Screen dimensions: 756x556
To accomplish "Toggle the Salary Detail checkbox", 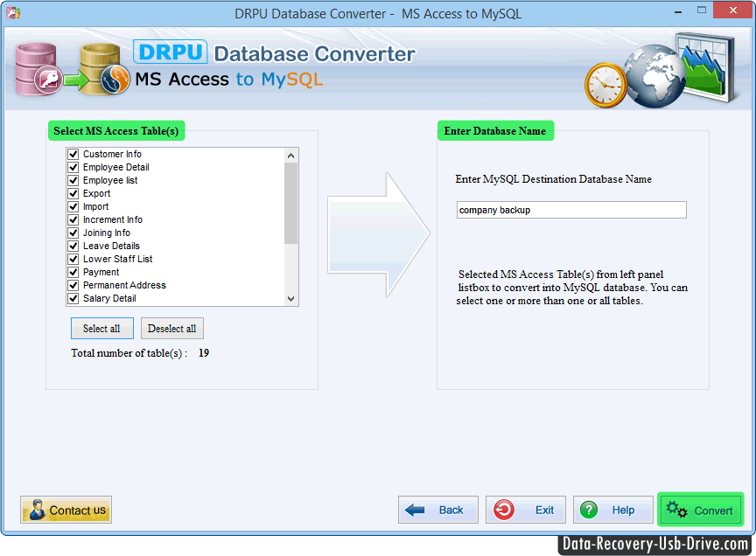I will tap(73, 298).
